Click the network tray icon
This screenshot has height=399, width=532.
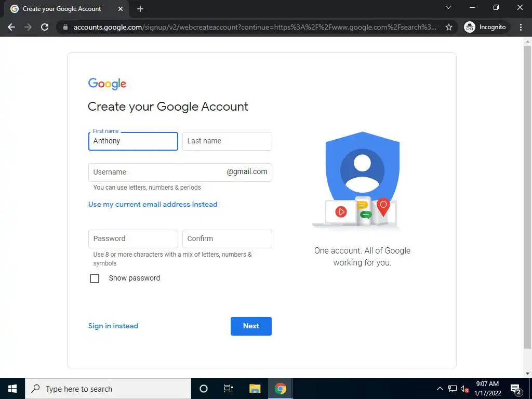tap(453, 389)
